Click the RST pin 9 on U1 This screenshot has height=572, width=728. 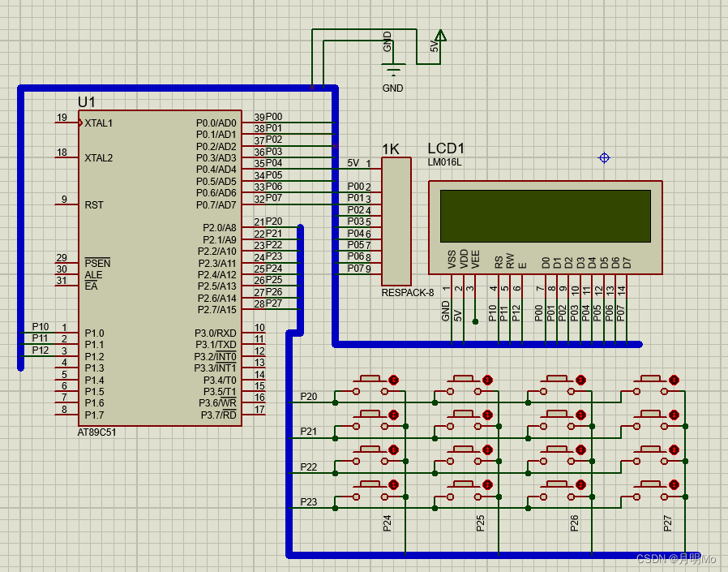point(66,205)
